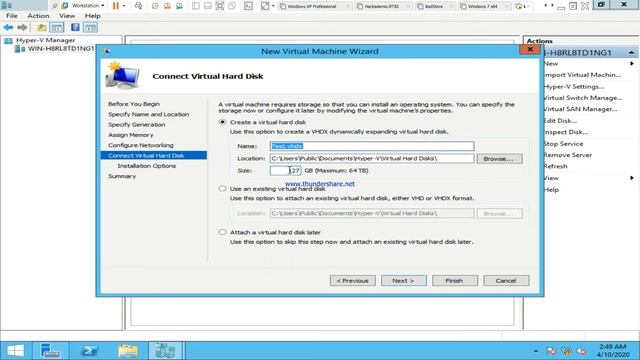Click the show/hide action pane icon right of Help icon

coord(91,27)
